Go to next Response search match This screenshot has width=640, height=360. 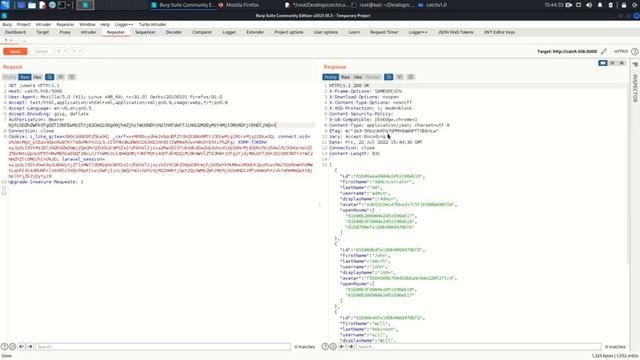[x=351, y=347]
